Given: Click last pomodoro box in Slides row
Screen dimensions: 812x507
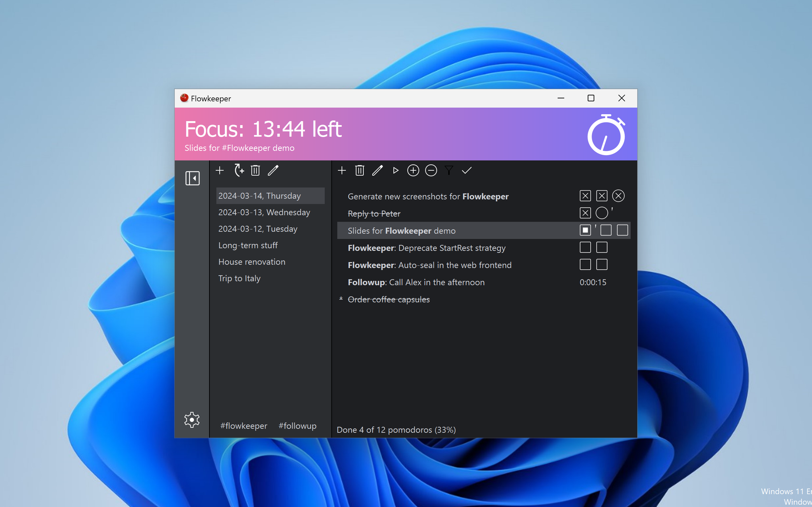Looking at the screenshot, I should click(622, 230).
